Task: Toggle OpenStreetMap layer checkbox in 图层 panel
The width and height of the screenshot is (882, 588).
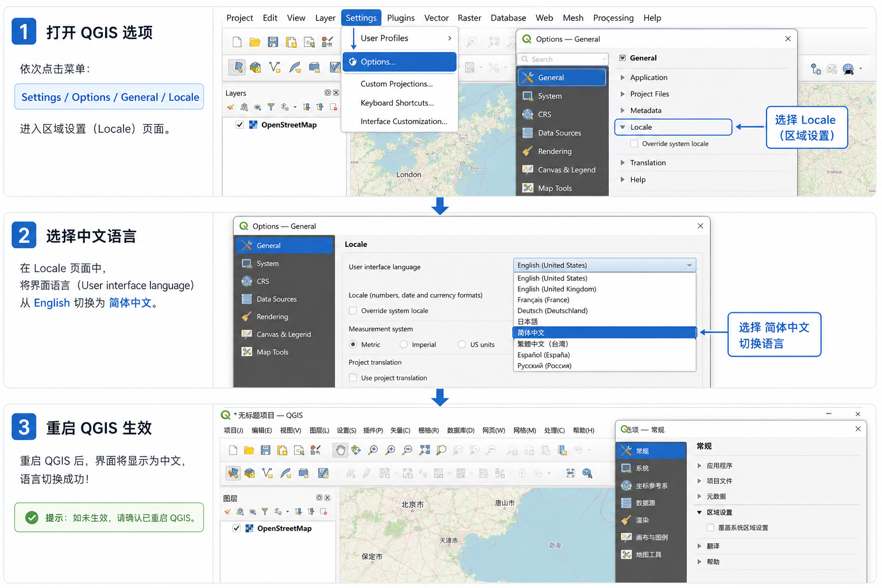Action: (236, 528)
